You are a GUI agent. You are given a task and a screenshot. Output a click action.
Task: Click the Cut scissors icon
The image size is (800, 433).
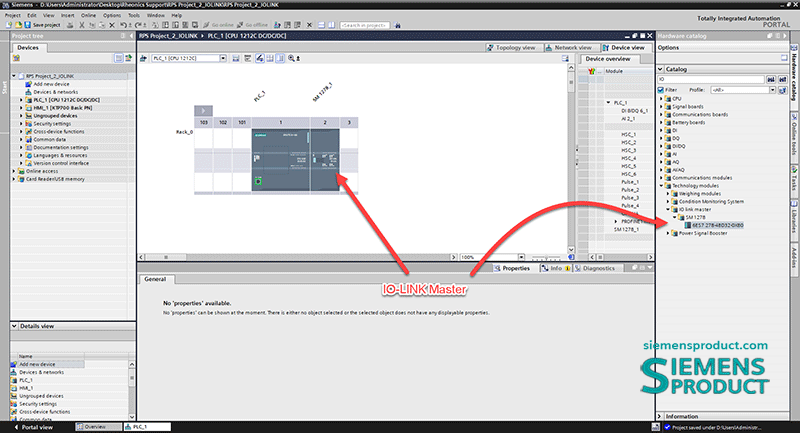click(x=82, y=25)
